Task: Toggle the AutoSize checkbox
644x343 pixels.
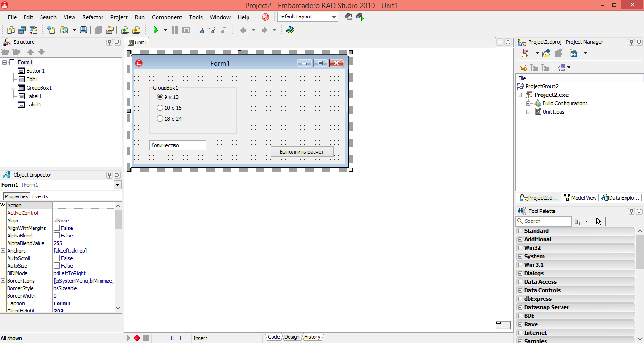Action: (x=57, y=266)
